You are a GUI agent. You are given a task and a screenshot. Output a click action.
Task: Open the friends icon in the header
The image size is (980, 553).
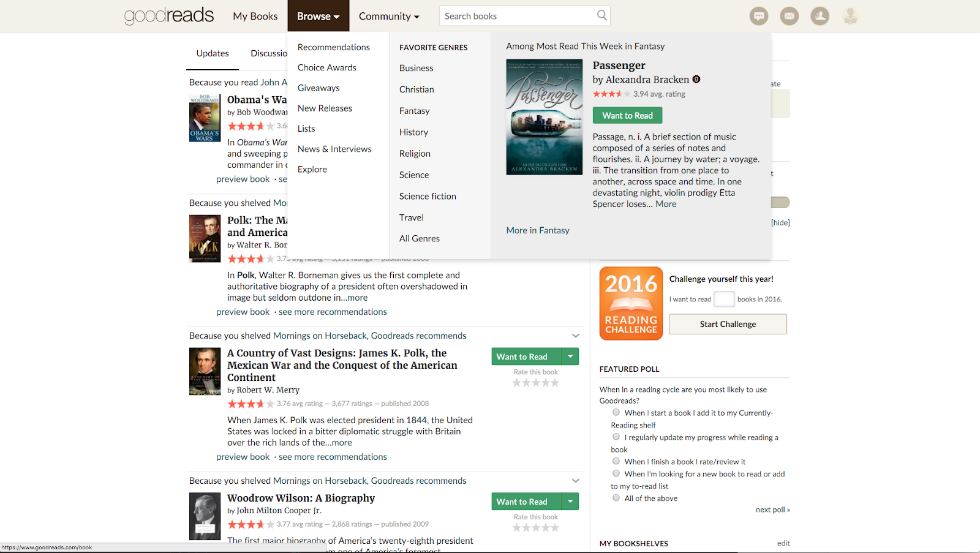(820, 16)
